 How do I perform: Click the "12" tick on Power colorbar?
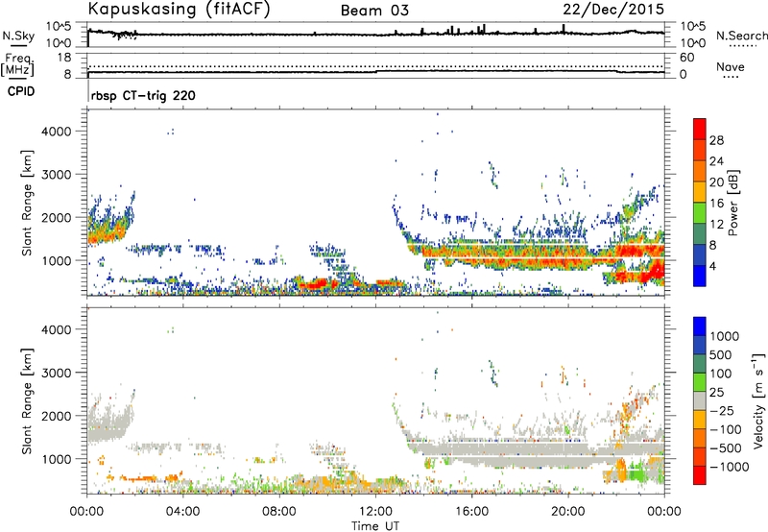click(x=716, y=225)
